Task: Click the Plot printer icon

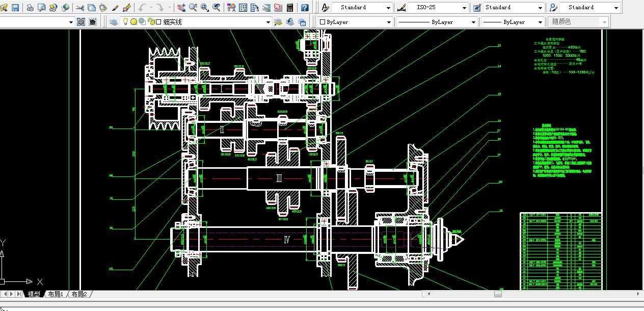Action: pos(30,8)
